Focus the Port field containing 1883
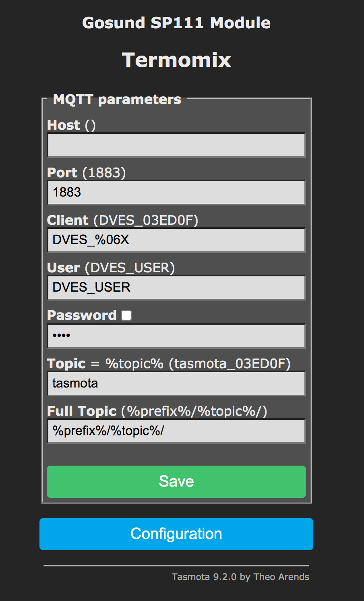364x601 pixels. tap(176, 193)
